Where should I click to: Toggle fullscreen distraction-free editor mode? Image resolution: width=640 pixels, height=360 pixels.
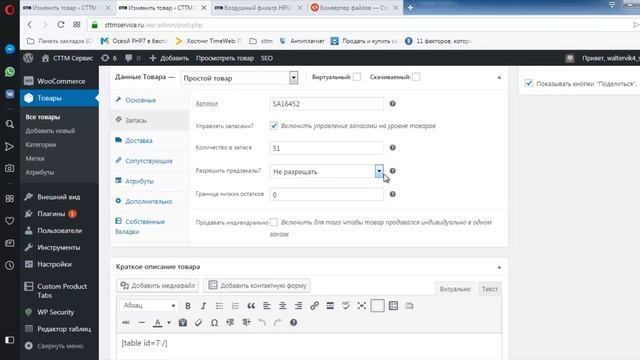point(362,306)
